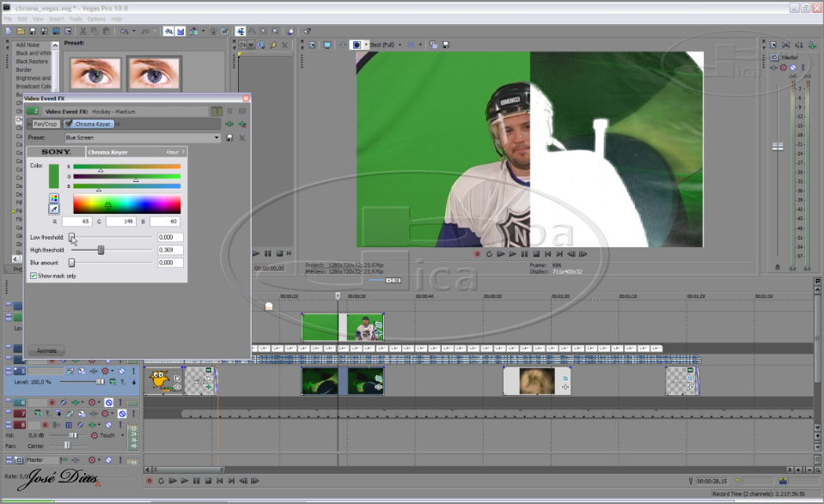Open the Edit menu
Image resolution: width=824 pixels, height=504 pixels.
tap(22, 19)
